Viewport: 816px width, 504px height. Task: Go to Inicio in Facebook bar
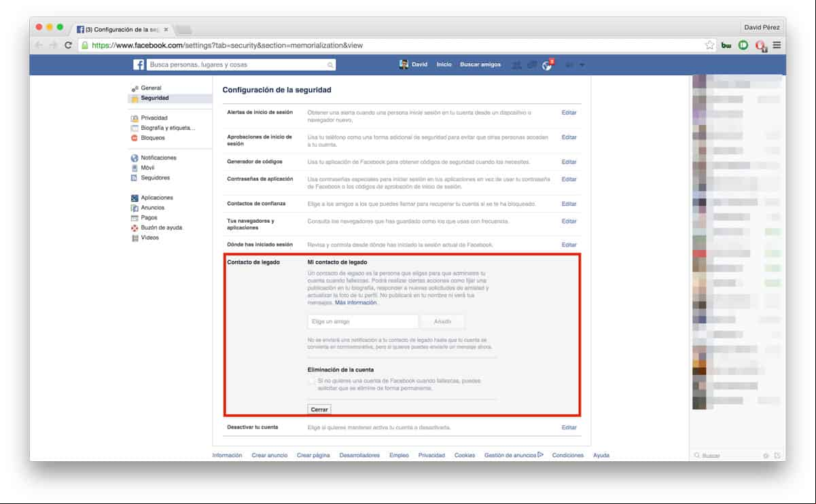coord(444,65)
